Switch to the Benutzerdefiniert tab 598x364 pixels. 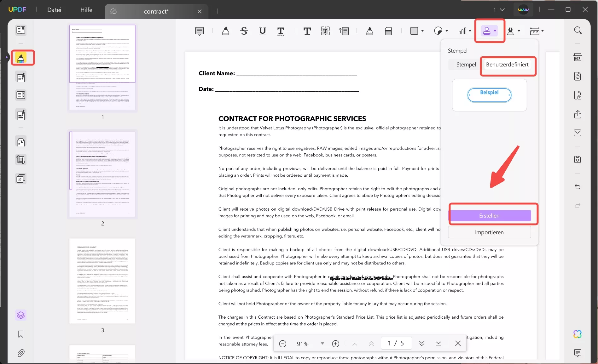[x=507, y=65]
